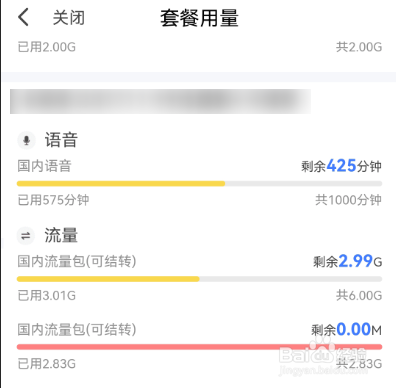Tap the 国内语音 label
Screen dimensions: 396x388
pyautogui.click(x=44, y=166)
